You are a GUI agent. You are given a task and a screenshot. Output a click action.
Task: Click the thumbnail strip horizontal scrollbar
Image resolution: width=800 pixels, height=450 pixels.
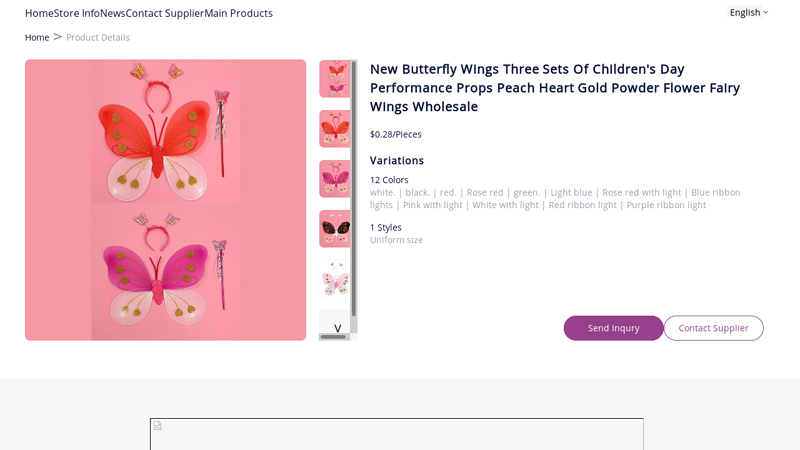(x=334, y=337)
